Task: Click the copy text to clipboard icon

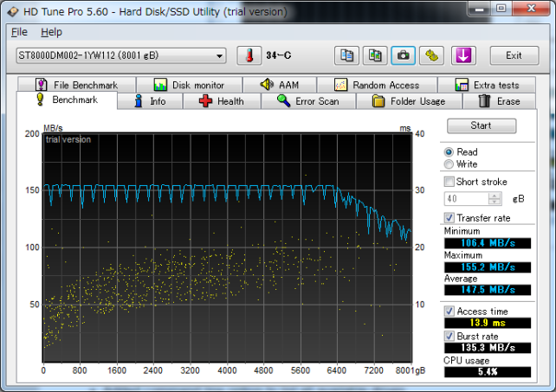Action: 346,56
